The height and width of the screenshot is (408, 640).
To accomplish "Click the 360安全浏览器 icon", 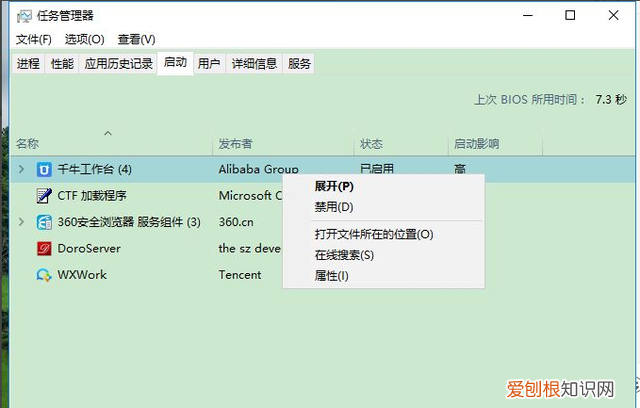I will [x=44, y=222].
